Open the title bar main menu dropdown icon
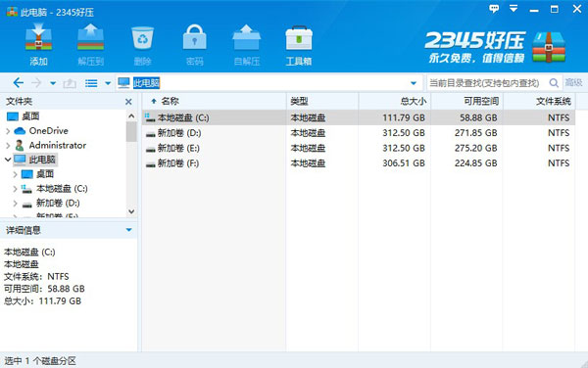The height and width of the screenshot is (368, 588). coord(514,8)
